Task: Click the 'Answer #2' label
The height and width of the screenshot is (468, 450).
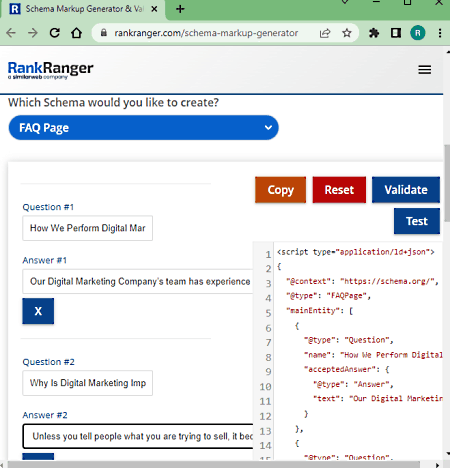Action: click(45, 415)
